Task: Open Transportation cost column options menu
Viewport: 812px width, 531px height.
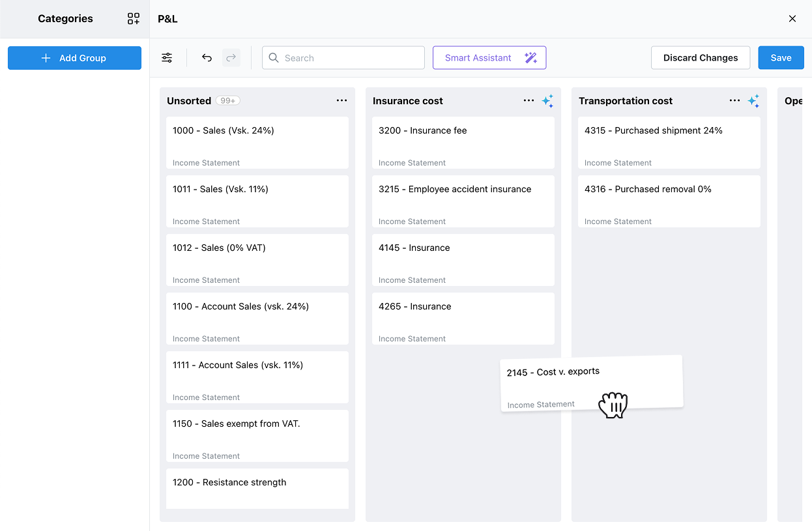Action: pos(734,101)
